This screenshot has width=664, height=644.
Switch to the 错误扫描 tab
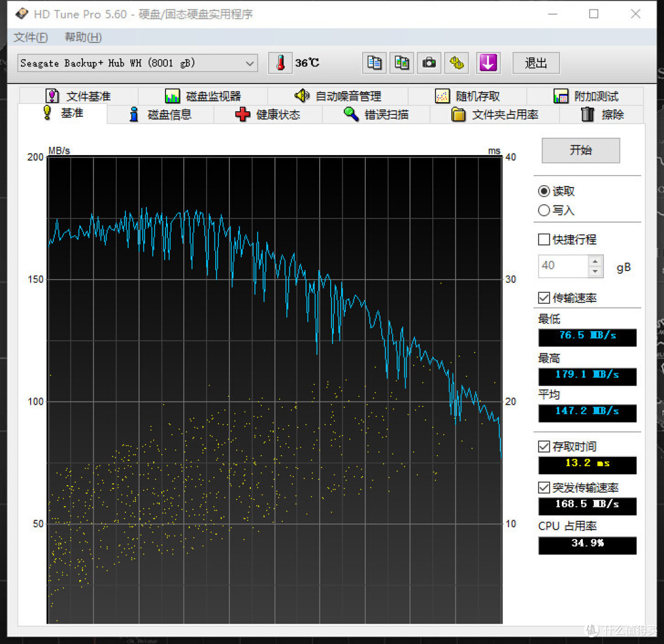click(376, 115)
